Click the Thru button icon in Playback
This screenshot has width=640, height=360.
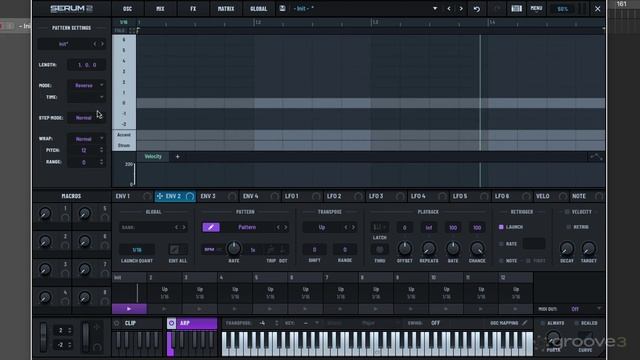point(380,249)
